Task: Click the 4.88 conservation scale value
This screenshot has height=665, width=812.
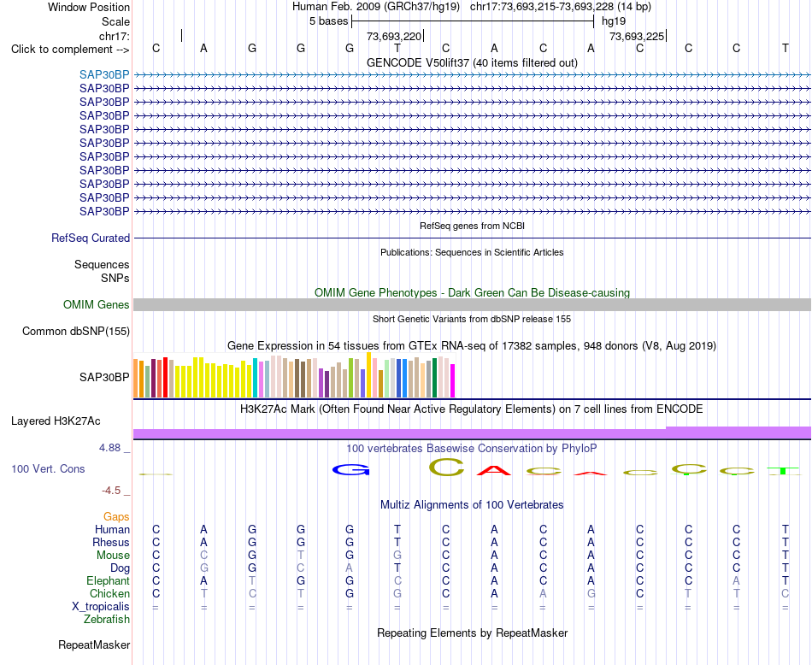Action: (109, 448)
